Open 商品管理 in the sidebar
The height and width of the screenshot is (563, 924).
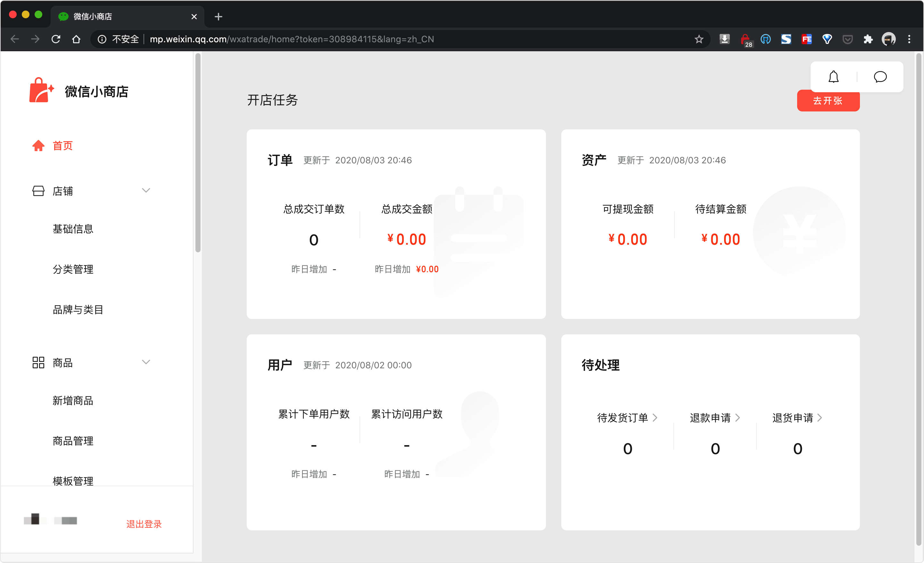[73, 441]
